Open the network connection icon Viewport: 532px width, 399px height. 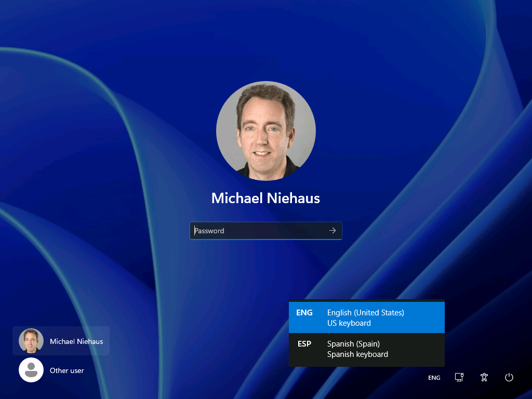(459, 377)
